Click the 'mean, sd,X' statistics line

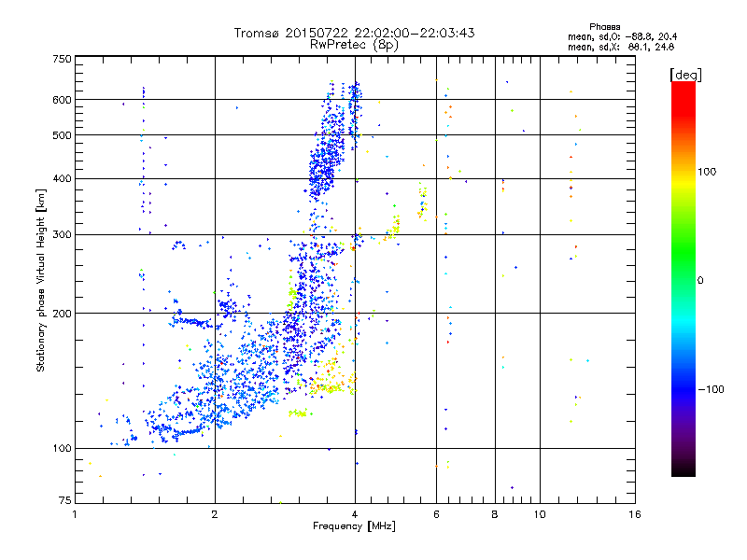(621, 47)
